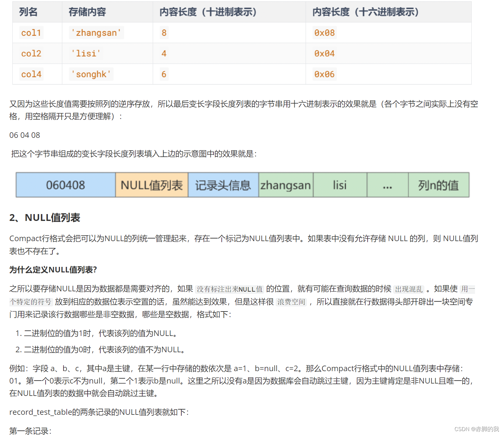
Task: Click the 'zhangsan' value in the table
Action: 96,33
